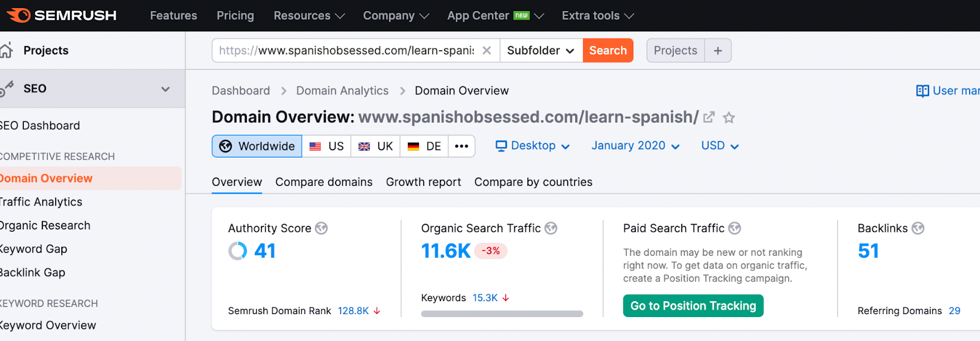The width and height of the screenshot is (980, 341).
Task: Expand the Desktop device dropdown
Action: click(533, 146)
